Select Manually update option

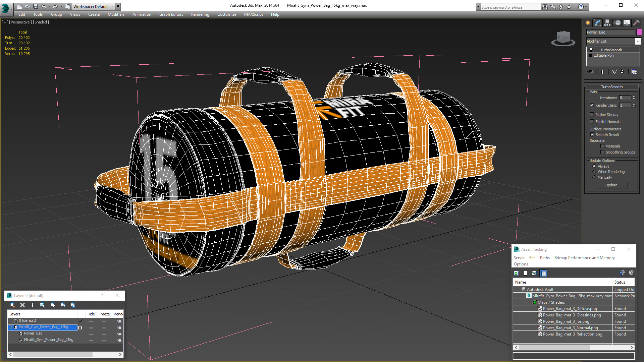(x=594, y=177)
